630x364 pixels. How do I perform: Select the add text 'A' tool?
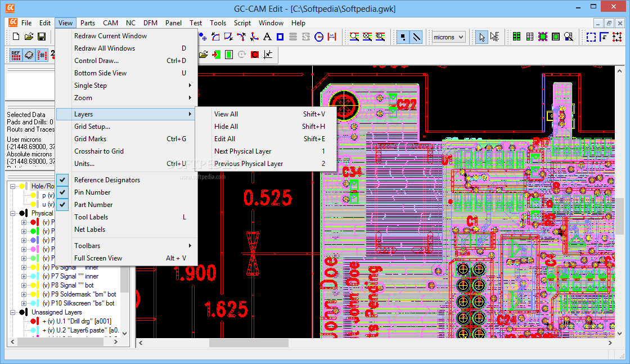267,37
